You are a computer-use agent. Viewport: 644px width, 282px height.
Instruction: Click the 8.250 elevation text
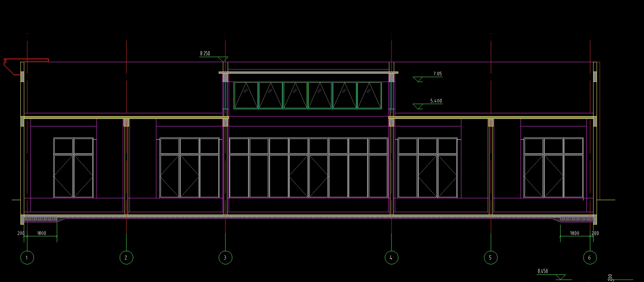(205, 54)
